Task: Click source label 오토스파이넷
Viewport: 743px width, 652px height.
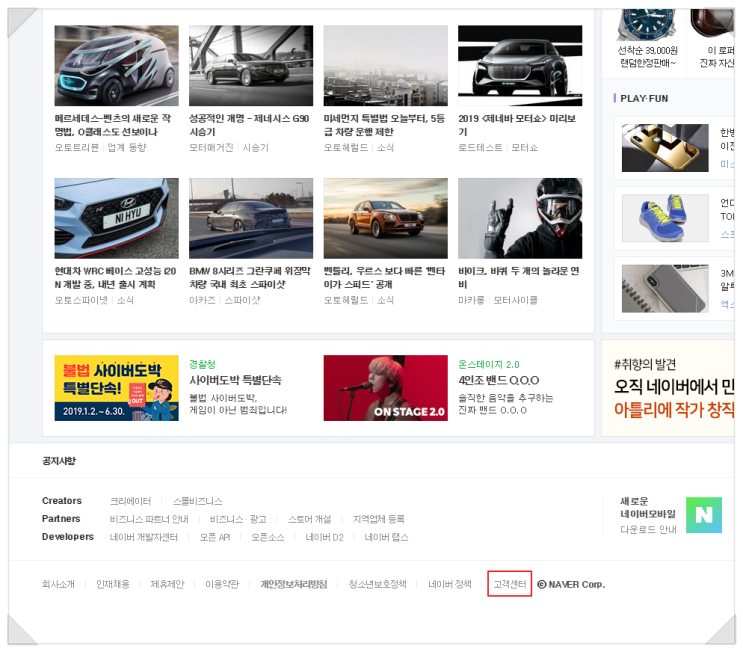Action: pos(81,300)
